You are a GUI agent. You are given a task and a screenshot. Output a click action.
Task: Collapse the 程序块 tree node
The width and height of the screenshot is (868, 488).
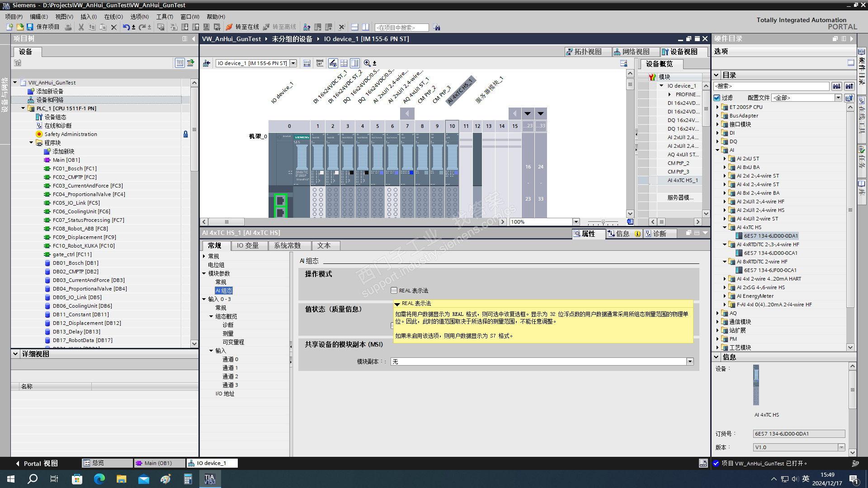(31, 143)
